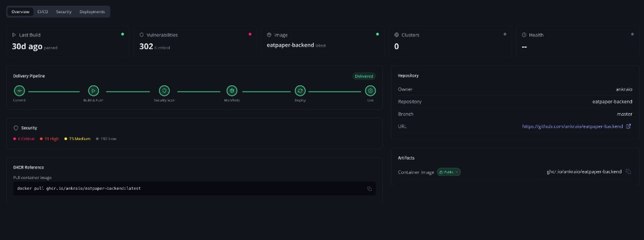The width and height of the screenshot is (644, 240).
Task: Click the Vulnerabilities shield icon
Action: [x=142, y=35]
